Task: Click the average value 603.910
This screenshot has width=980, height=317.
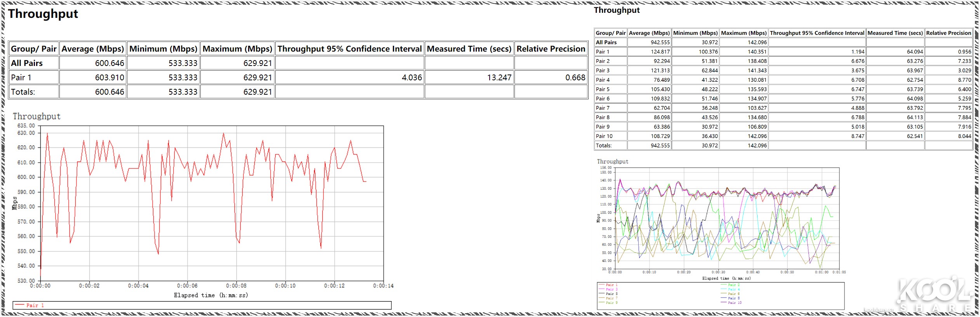Action: [x=109, y=78]
